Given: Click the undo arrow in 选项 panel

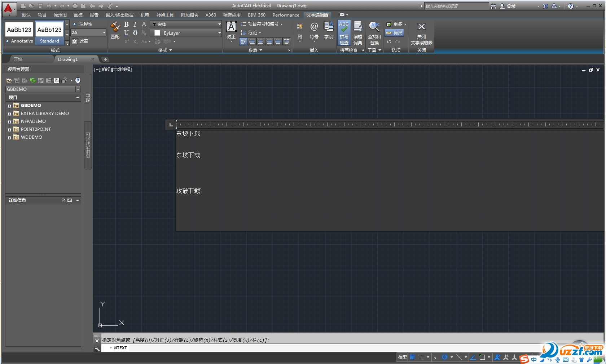Looking at the screenshot, I should click(x=389, y=42).
